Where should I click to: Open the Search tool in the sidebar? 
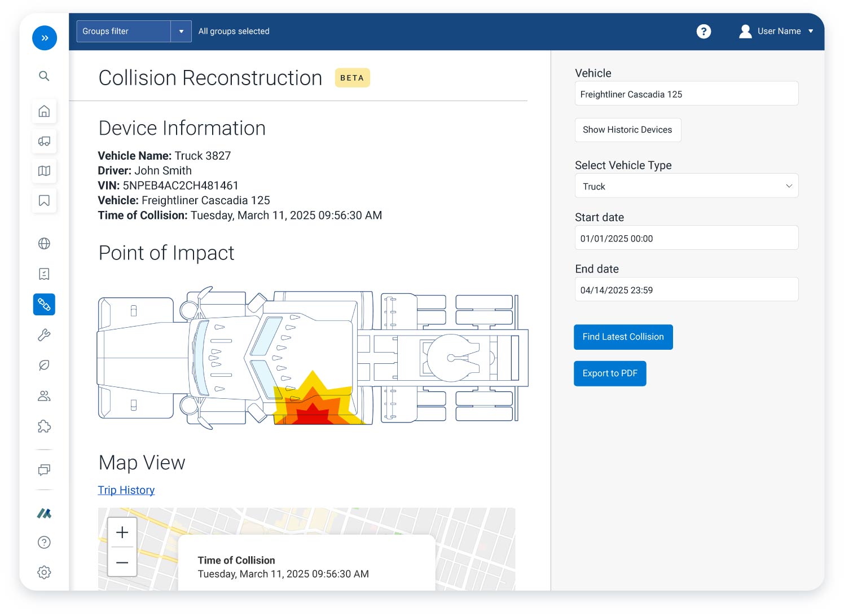(x=44, y=76)
